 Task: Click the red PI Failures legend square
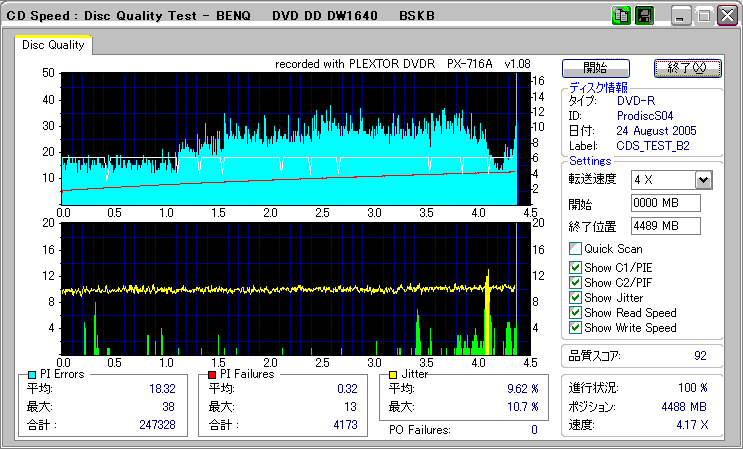click(x=213, y=374)
